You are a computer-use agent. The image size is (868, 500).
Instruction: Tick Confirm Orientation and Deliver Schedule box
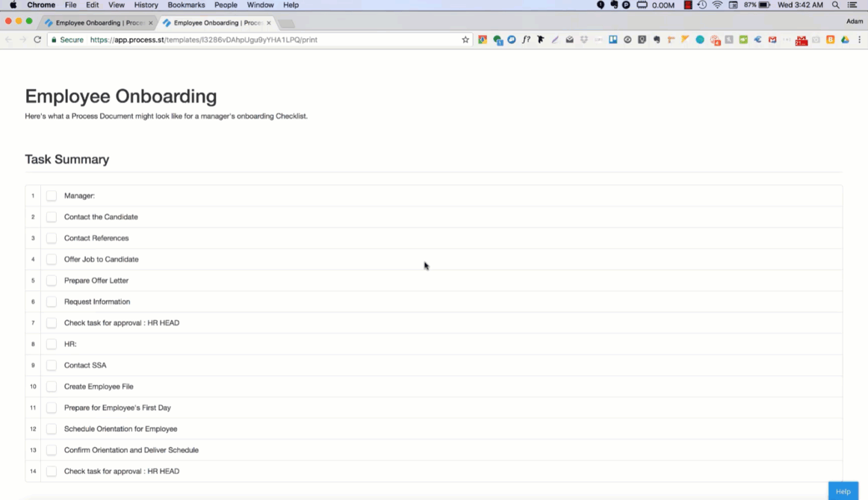tap(52, 450)
